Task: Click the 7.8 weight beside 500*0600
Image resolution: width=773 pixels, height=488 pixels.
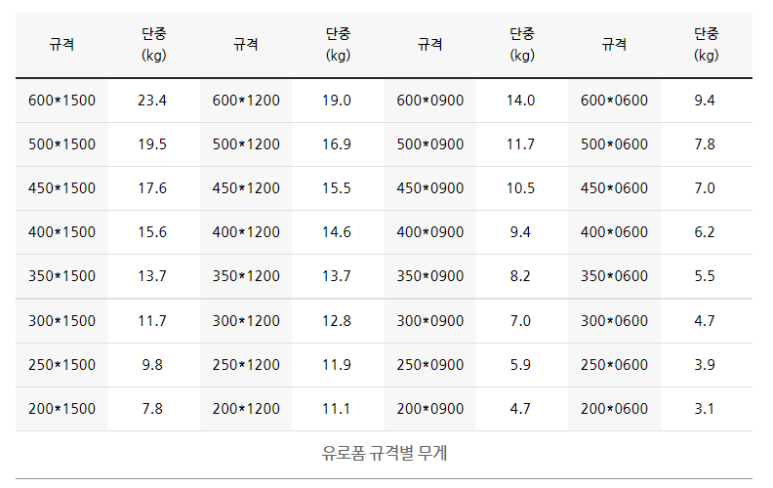Action: click(x=704, y=144)
